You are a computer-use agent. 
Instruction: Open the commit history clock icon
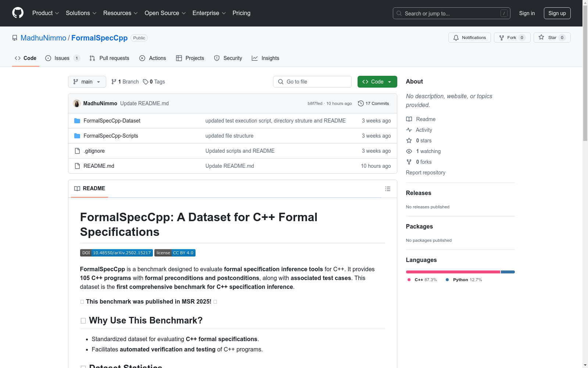361,103
